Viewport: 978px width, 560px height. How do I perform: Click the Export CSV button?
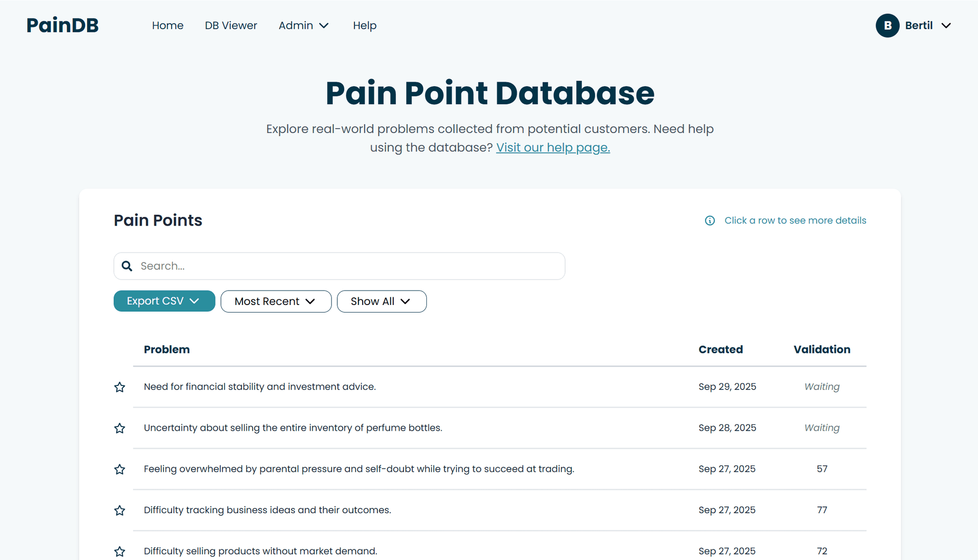click(x=164, y=301)
